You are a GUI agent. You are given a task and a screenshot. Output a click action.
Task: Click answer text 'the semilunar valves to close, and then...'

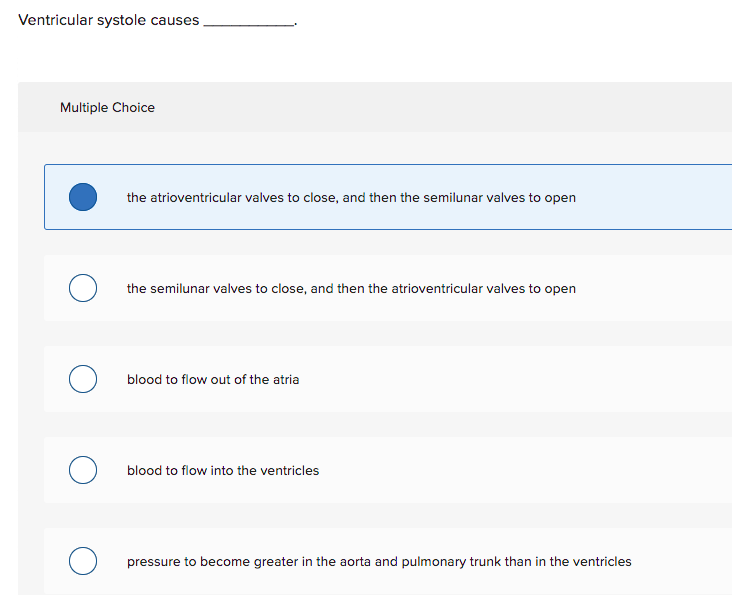click(351, 289)
